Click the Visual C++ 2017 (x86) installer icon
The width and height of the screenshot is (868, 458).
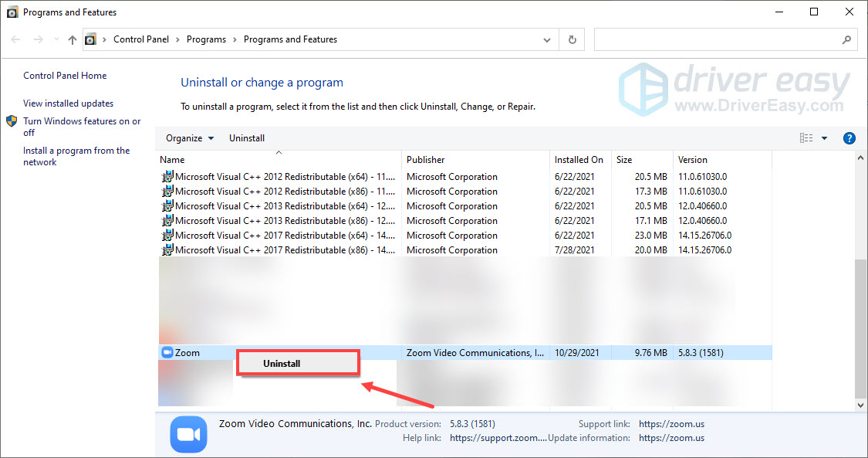point(167,249)
